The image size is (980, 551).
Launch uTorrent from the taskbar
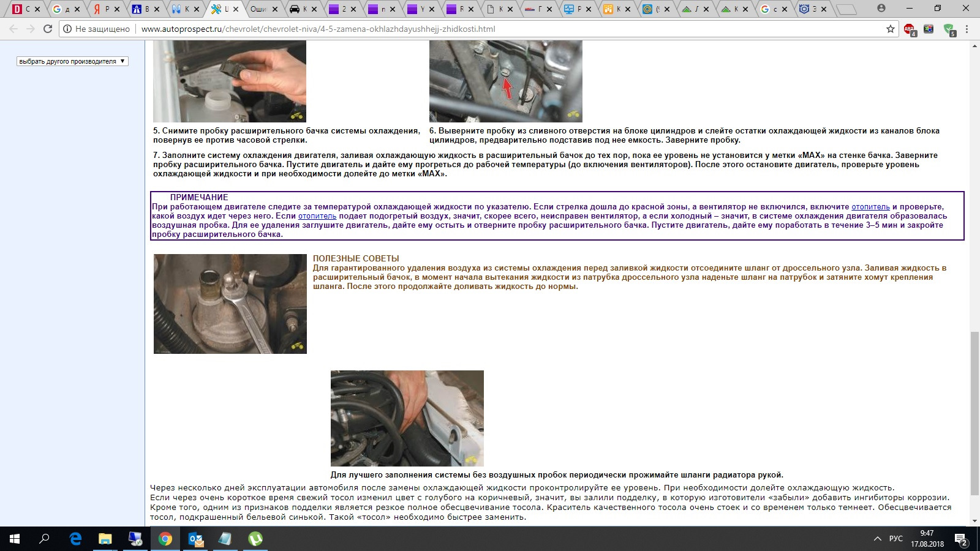255,539
